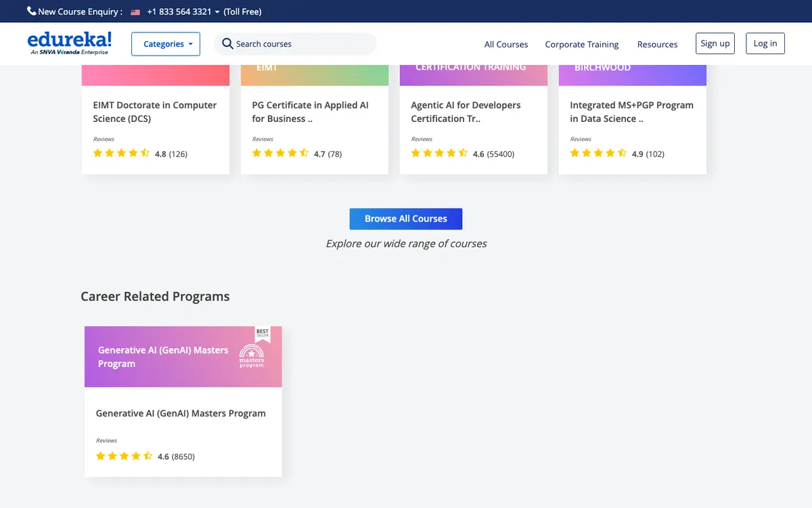Click the Reviews label above 4.9 (102) rating
This screenshot has width=812, height=508.
point(581,139)
